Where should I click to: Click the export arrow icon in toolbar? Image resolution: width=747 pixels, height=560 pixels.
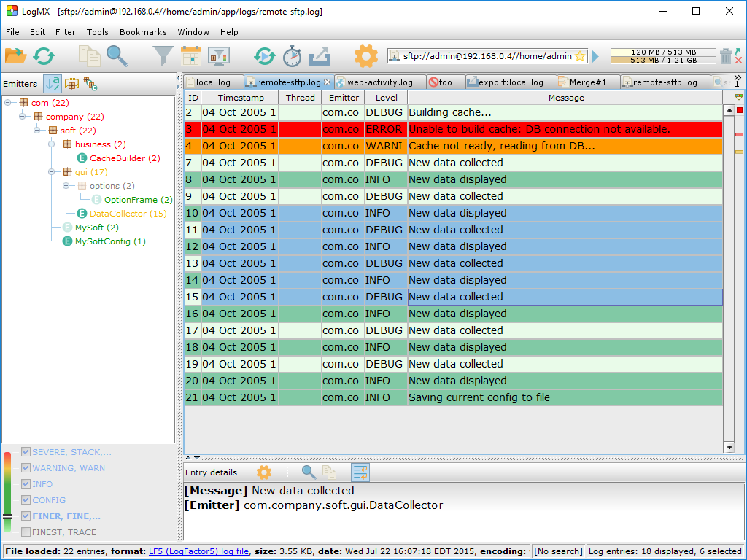320,55
